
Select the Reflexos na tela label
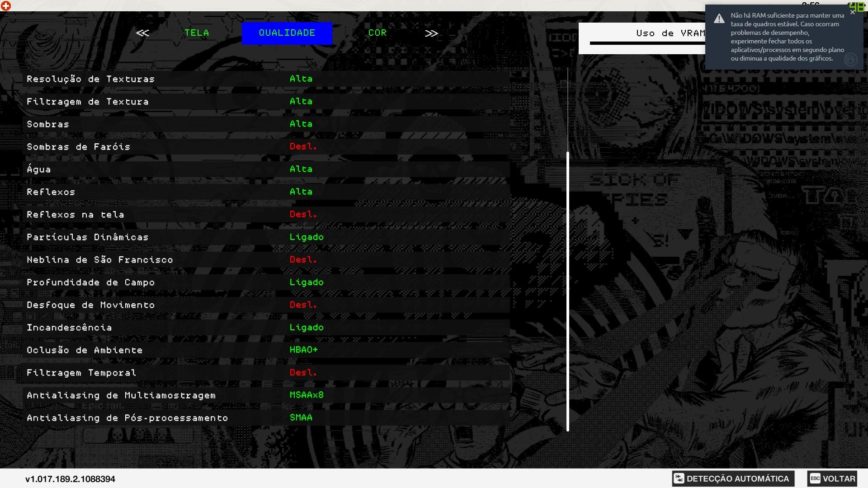click(x=75, y=215)
